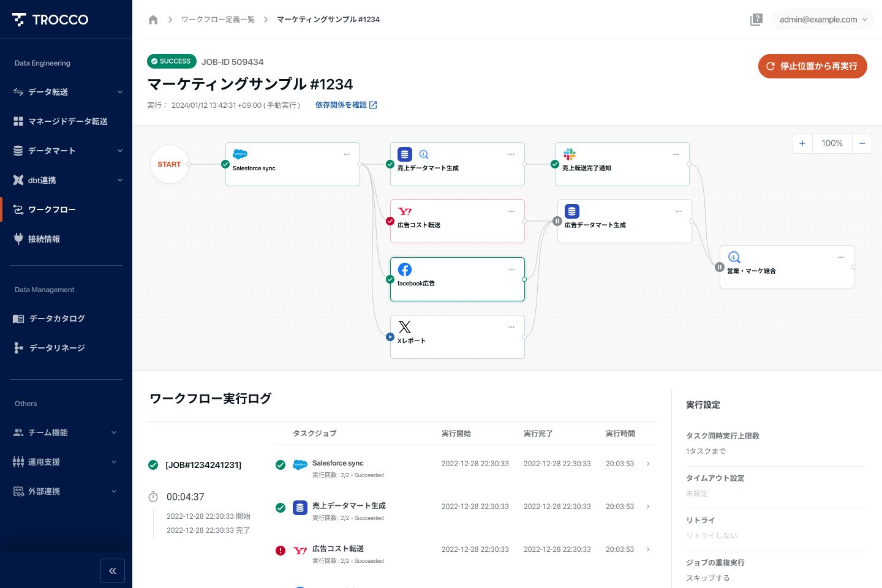
Task: Click the X icon on Xレポート node
Action: coord(404,326)
